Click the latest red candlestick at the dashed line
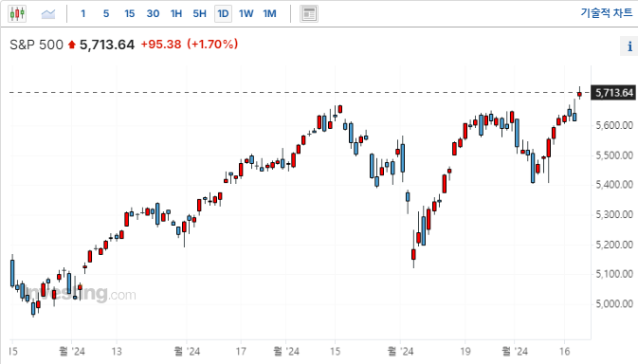The height and width of the screenshot is (364, 638). coord(579,94)
